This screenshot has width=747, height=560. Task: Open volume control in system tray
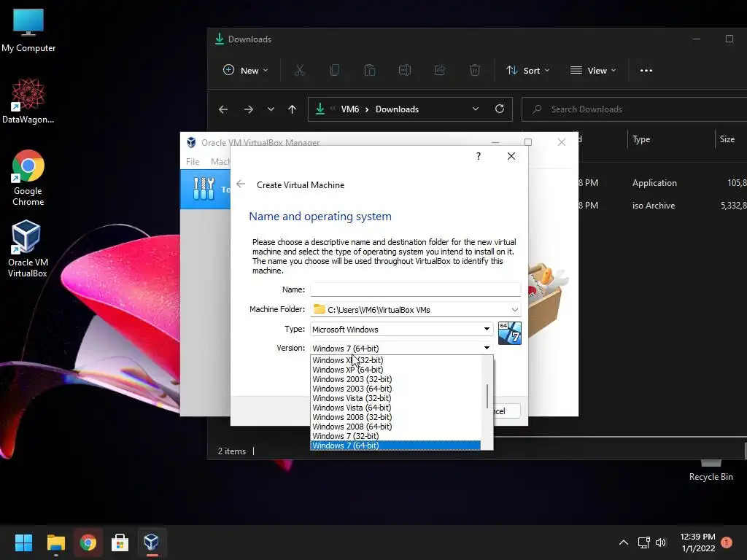pyautogui.click(x=661, y=542)
